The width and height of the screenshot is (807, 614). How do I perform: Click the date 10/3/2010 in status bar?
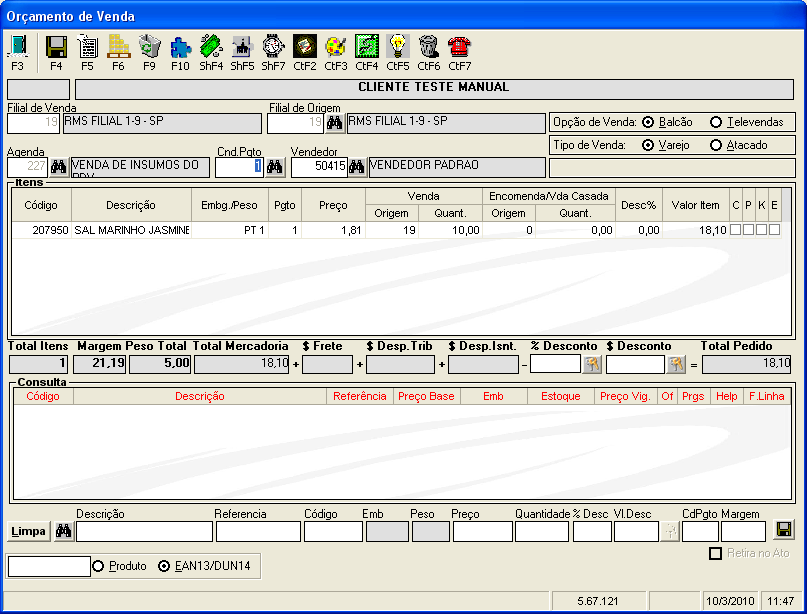(x=730, y=601)
